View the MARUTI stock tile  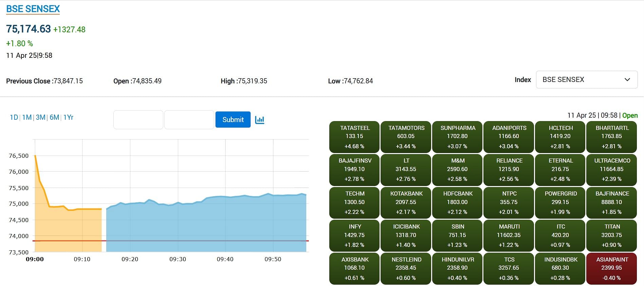click(x=509, y=236)
